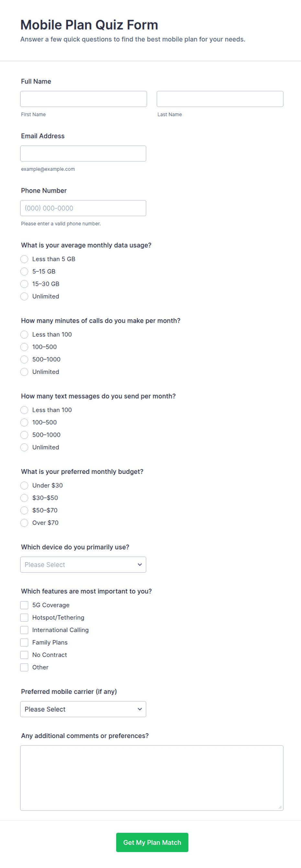Click the Last Name input field
301x868 pixels.
[x=220, y=99]
